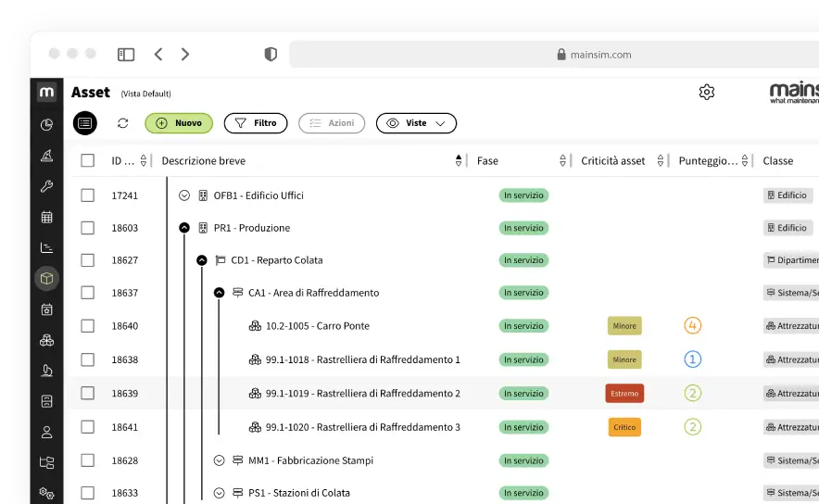Go forward with browser forward arrow
The image size is (819, 504).
pyautogui.click(x=185, y=55)
